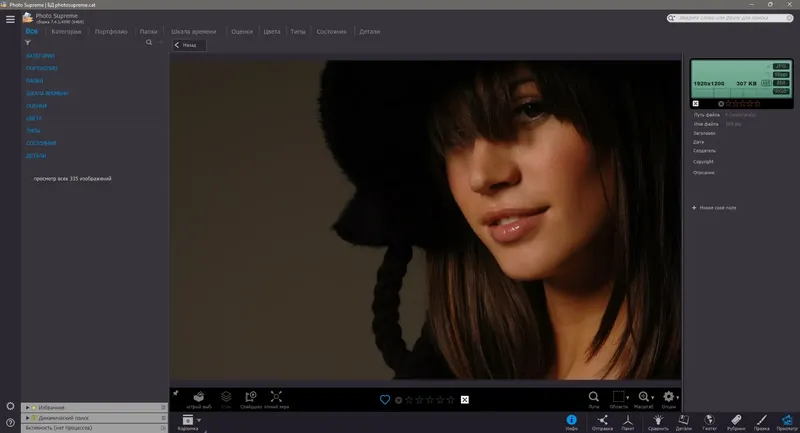This screenshot has width=800, height=433.
Task: Switch to the Детали tab
Action: click(369, 32)
